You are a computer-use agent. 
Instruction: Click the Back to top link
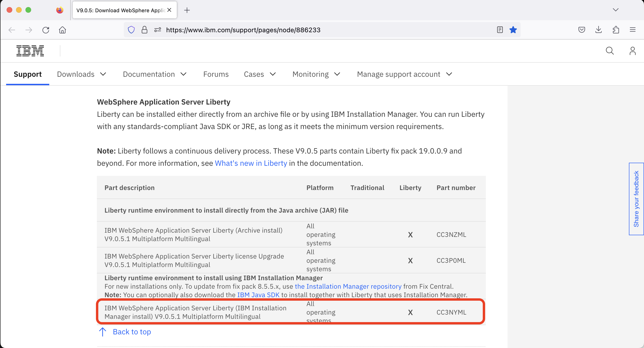click(x=132, y=332)
